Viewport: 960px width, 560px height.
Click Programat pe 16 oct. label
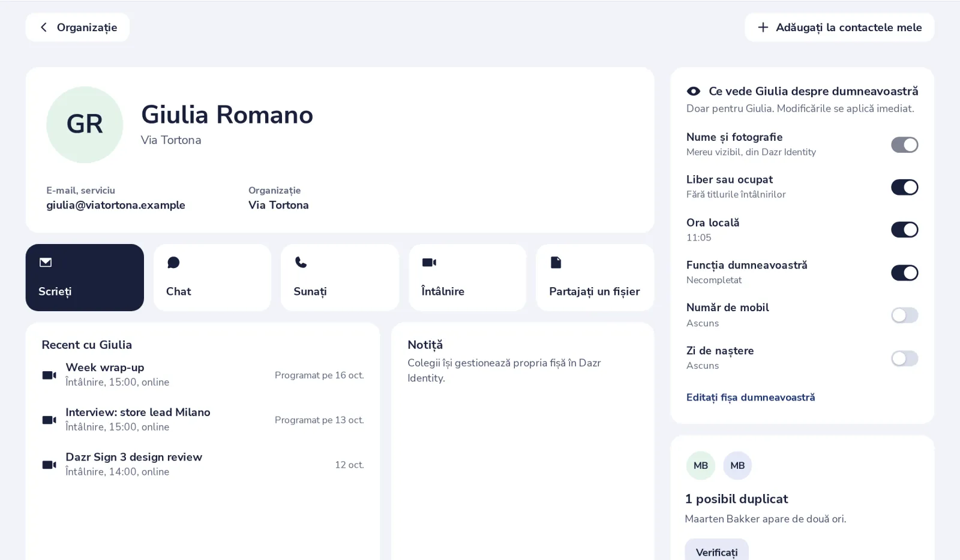pyautogui.click(x=319, y=375)
